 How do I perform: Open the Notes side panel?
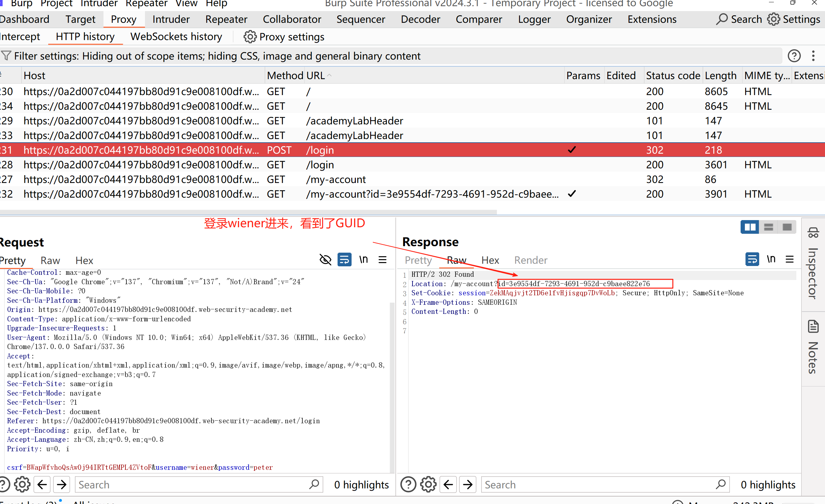(x=813, y=348)
